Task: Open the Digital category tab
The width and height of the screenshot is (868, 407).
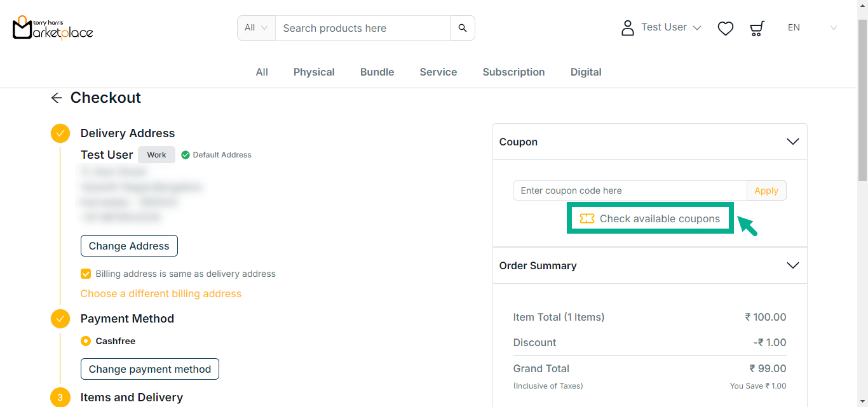Action: pos(586,72)
